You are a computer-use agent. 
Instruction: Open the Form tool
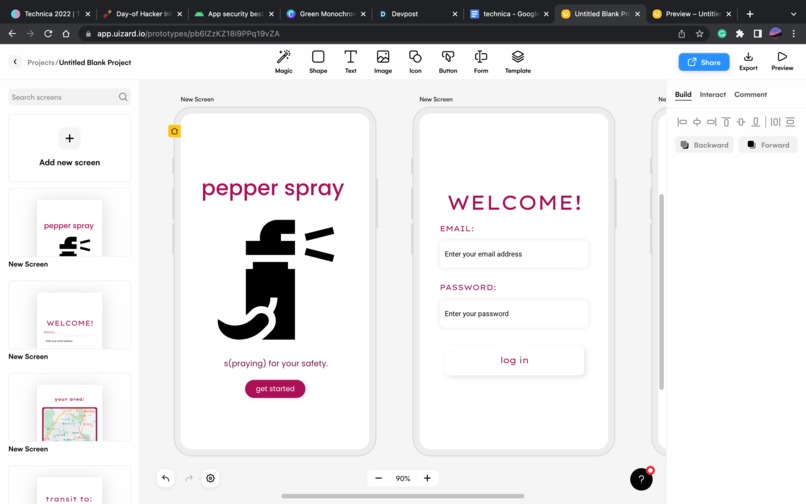coord(481,61)
